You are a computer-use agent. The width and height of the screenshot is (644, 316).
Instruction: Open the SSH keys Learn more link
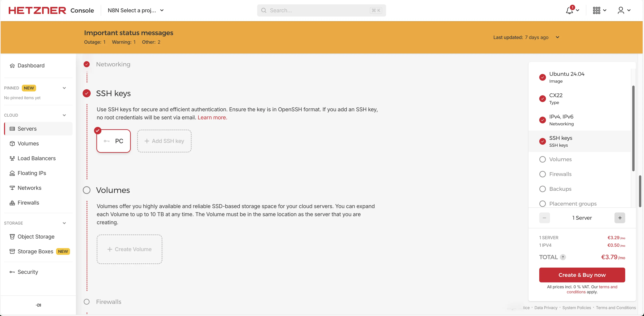(x=212, y=118)
